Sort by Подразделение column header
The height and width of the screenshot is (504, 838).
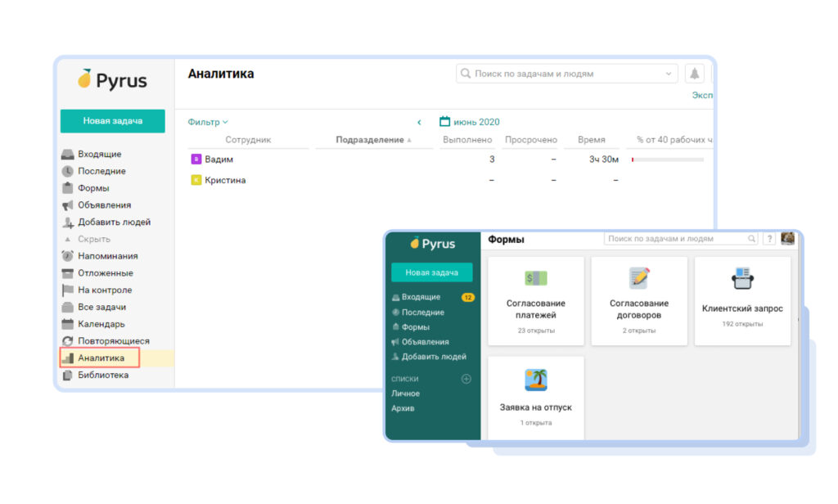373,139
